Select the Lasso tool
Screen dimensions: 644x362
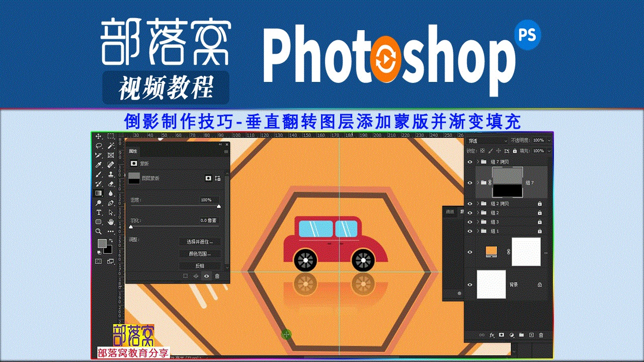tap(99, 146)
